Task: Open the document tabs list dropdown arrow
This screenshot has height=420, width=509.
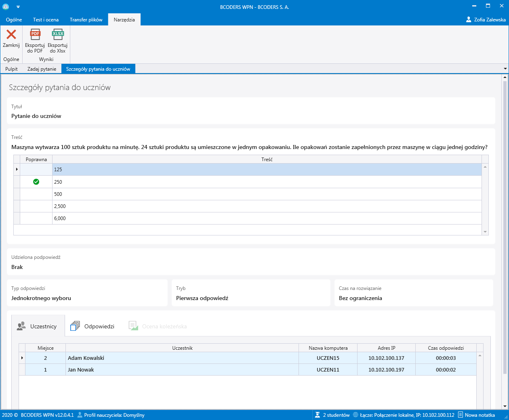Action: pyautogui.click(x=505, y=69)
